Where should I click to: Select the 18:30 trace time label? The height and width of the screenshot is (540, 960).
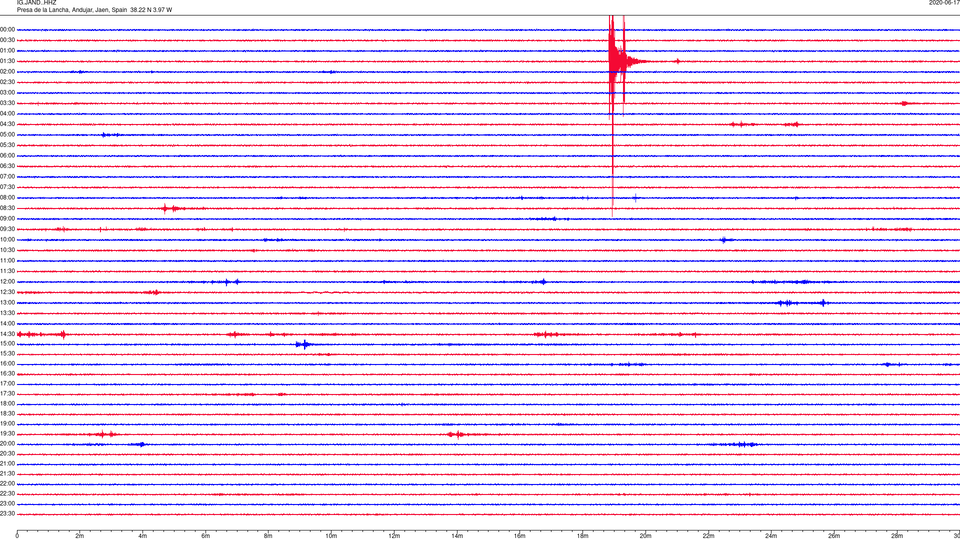(x=7, y=414)
